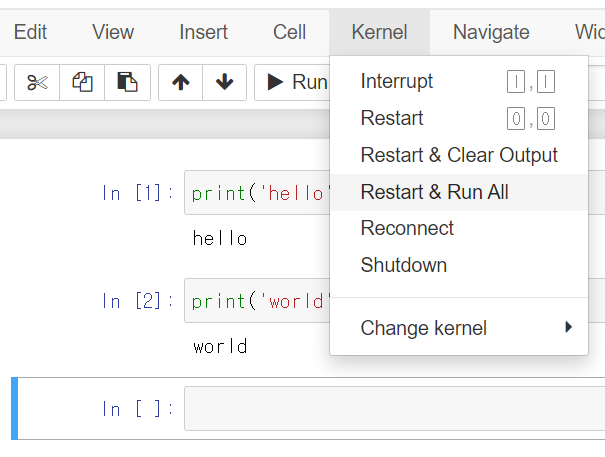The image size is (605, 457).
Task: Select Restart & Run All
Action: click(x=459, y=192)
